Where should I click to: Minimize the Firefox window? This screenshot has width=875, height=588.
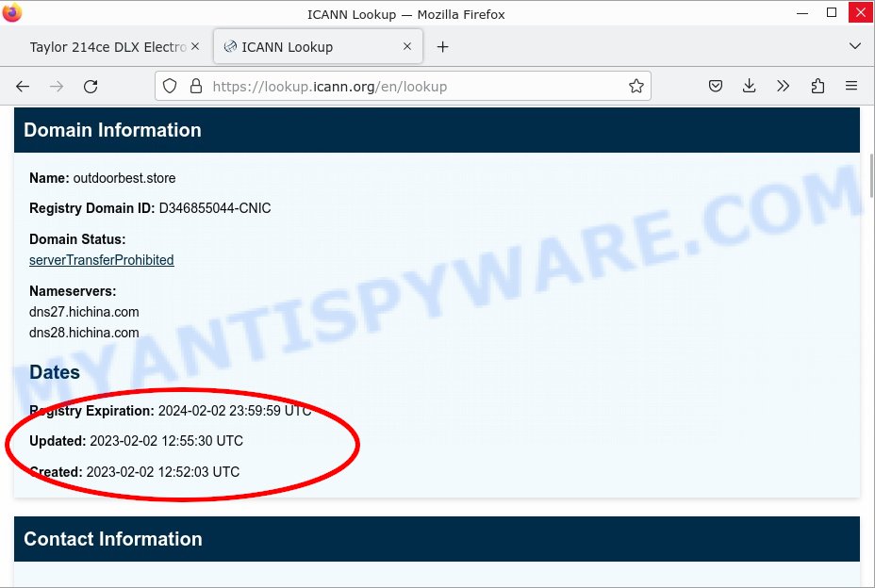click(802, 13)
